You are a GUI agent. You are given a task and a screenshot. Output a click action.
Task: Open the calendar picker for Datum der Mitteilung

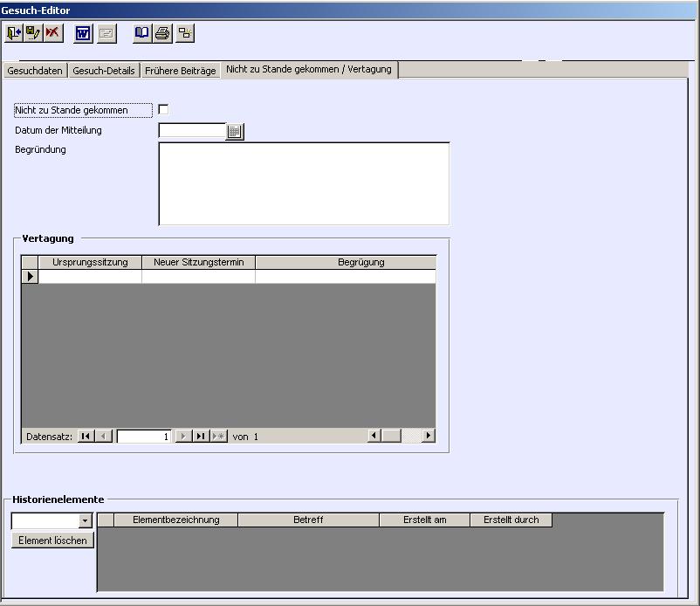(235, 131)
